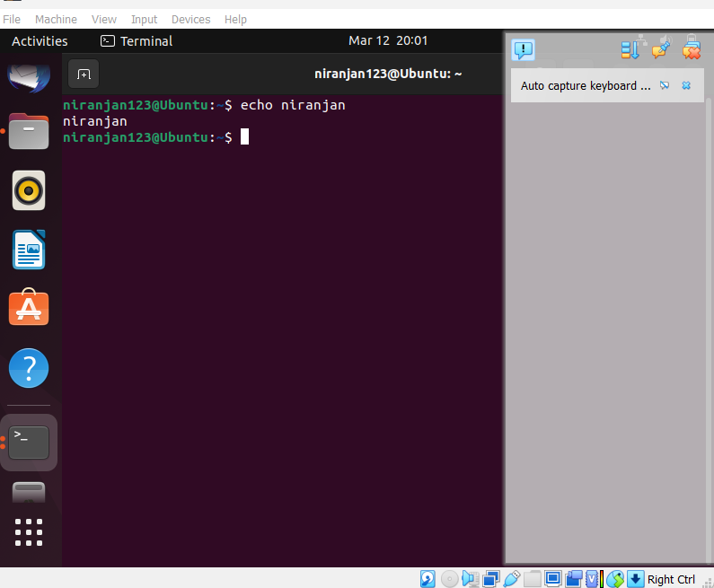Click the network adapters status icon
This screenshot has height=588, width=714.
click(491, 579)
